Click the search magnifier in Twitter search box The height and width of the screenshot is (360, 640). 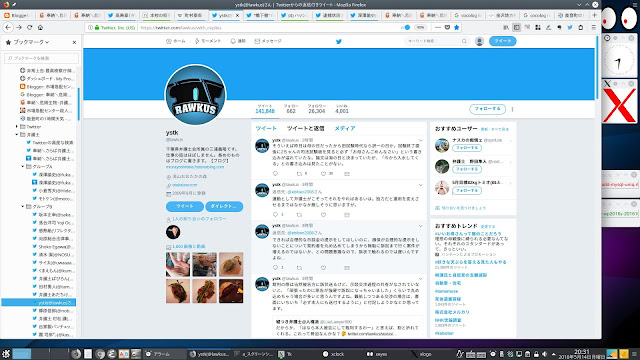tap(464, 41)
